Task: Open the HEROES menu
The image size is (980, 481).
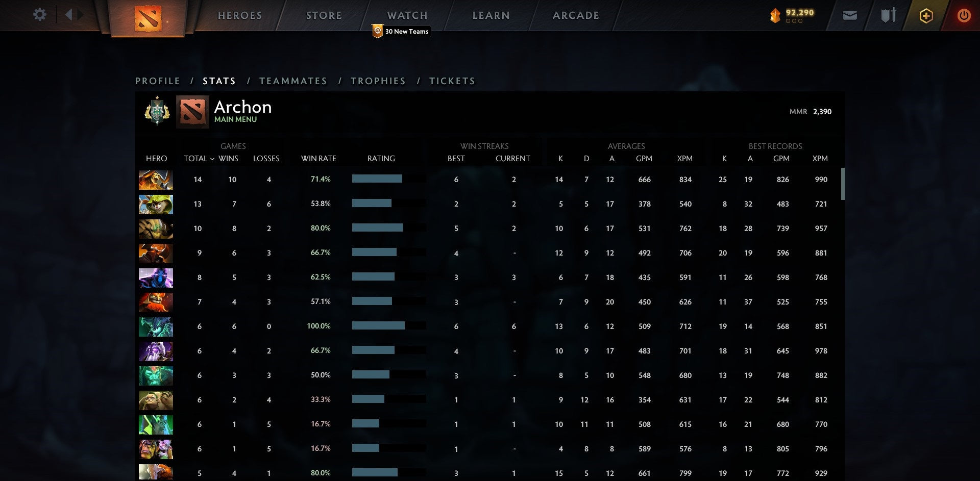Action: pos(240,16)
